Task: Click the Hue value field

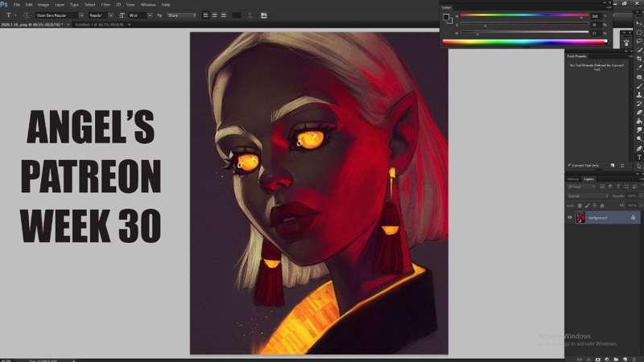Action: [595, 16]
